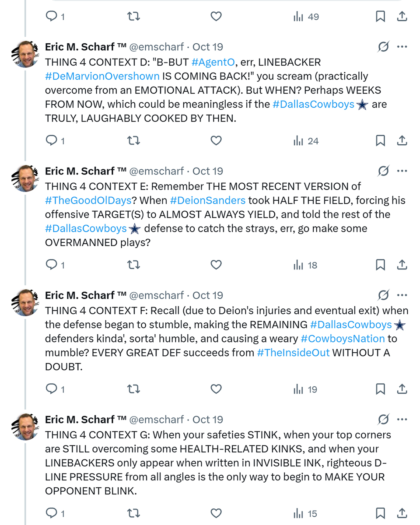Open the Oct 19 timestamp on CONTEXT E tweet
Viewport: 420px width, 525px height.
[208, 171]
